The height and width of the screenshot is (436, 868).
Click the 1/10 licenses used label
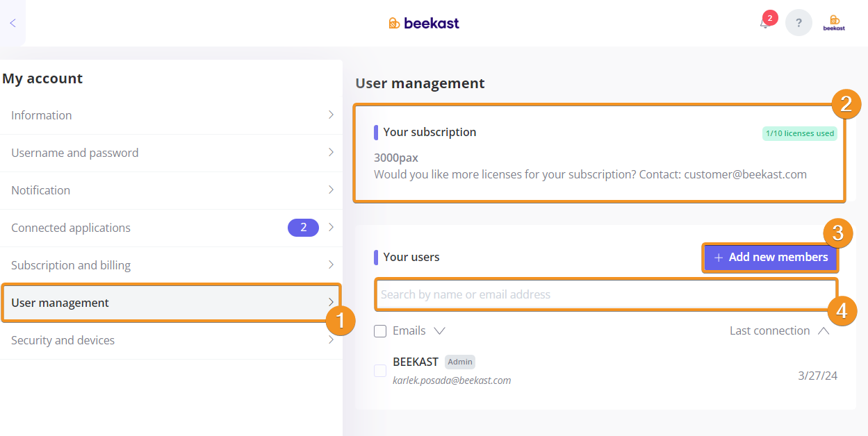[800, 133]
